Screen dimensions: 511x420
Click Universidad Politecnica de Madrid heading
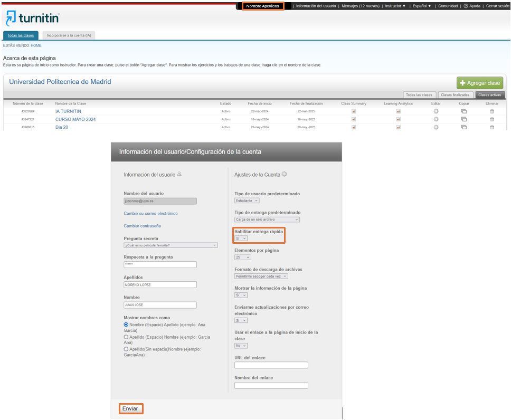pyautogui.click(x=60, y=82)
